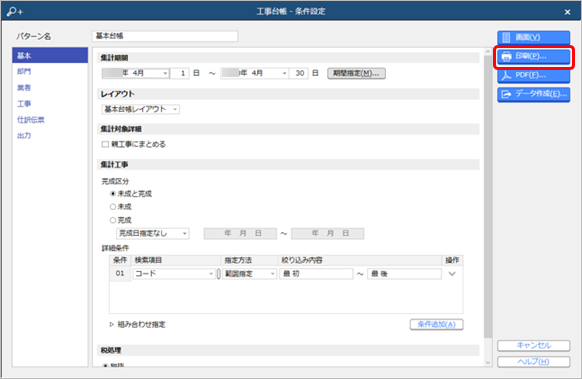
Task: Click the scrollbar up arrow
Action: point(488,52)
